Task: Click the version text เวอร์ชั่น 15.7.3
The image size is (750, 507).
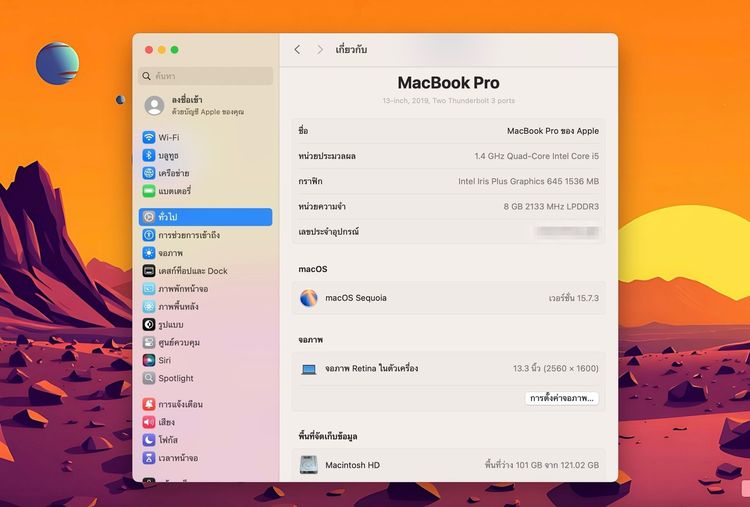Action: (x=574, y=298)
